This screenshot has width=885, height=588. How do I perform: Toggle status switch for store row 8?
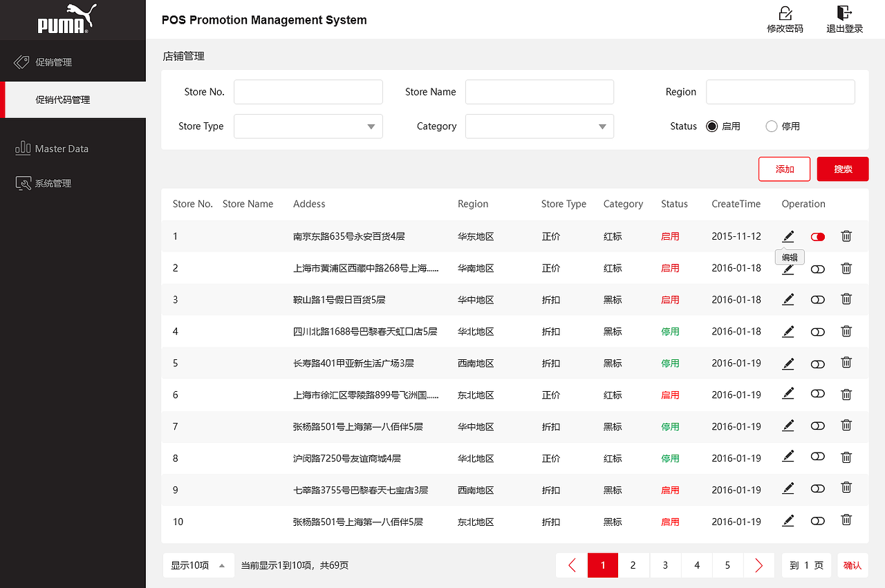(818, 457)
